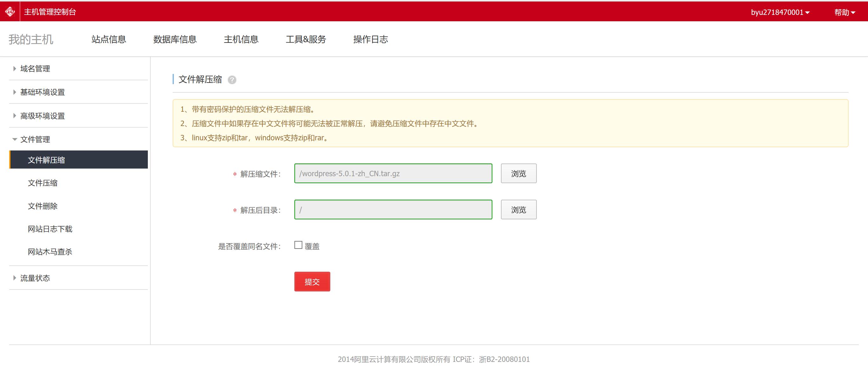Toggle the 覆盖 overwrite checkbox
Screen dimensions: 868x373
298,245
